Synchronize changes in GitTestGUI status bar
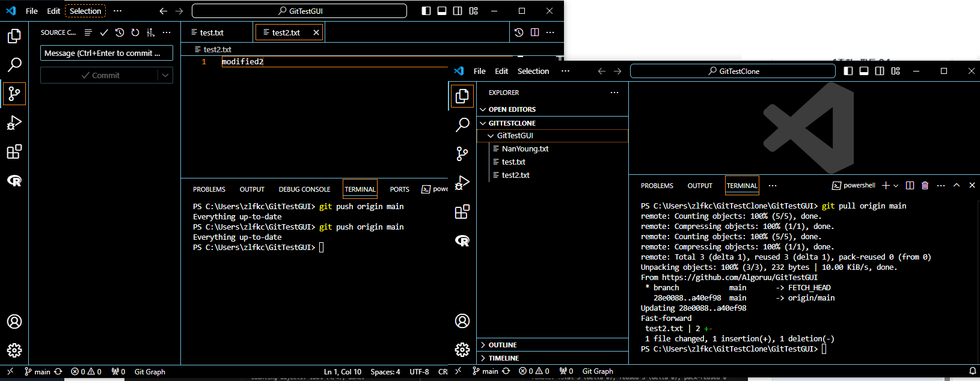Image resolution: width=980 pixels, height=381 pixels. (x=58, y=372)
